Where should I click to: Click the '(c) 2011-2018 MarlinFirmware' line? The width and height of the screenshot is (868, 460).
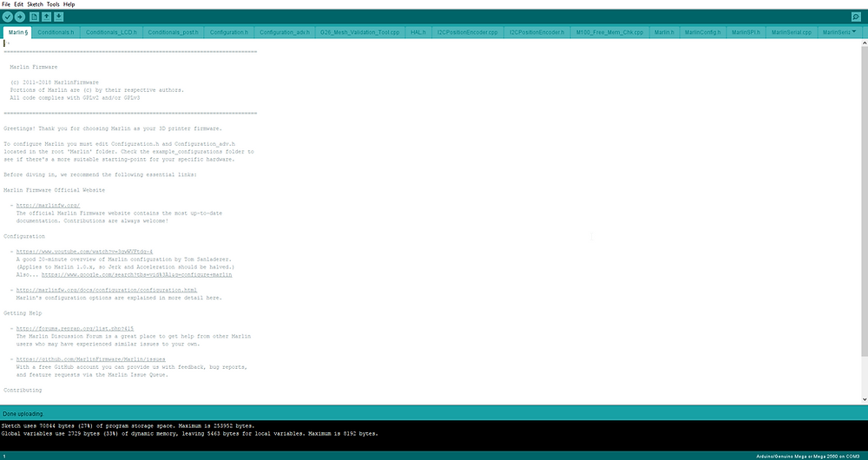point(54,82)
